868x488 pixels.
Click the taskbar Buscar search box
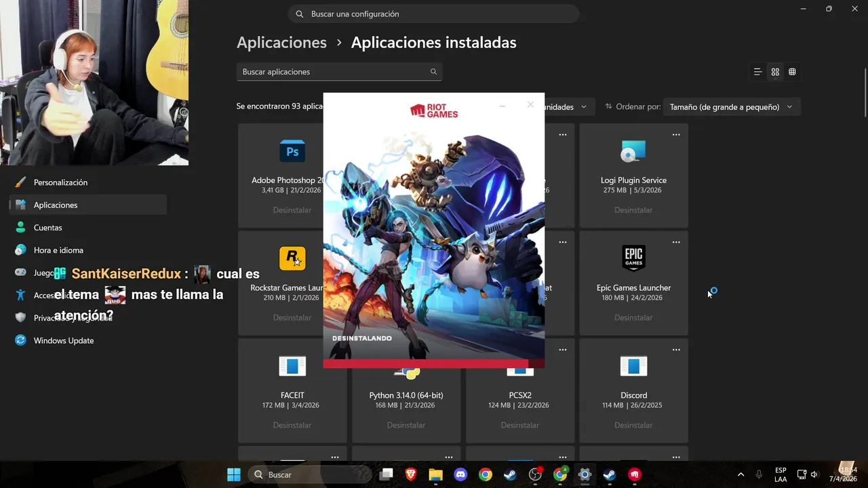(x=310, y=474)
